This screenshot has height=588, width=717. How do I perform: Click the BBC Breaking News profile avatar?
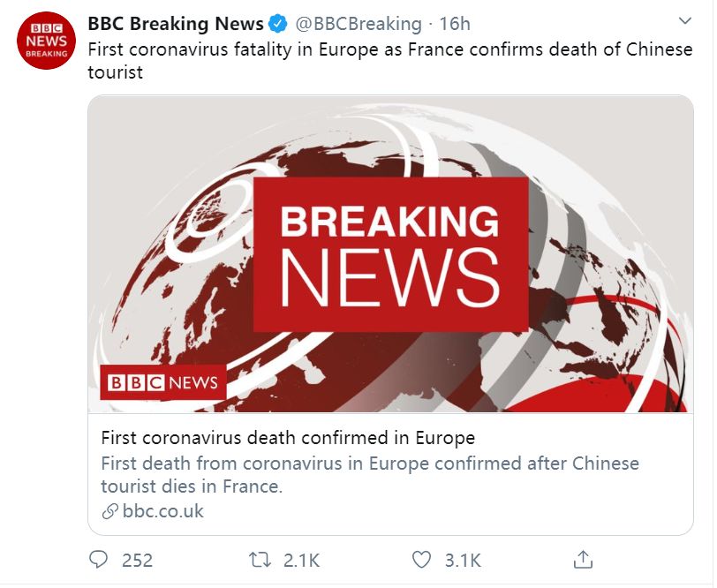click(x=42, y=40)
